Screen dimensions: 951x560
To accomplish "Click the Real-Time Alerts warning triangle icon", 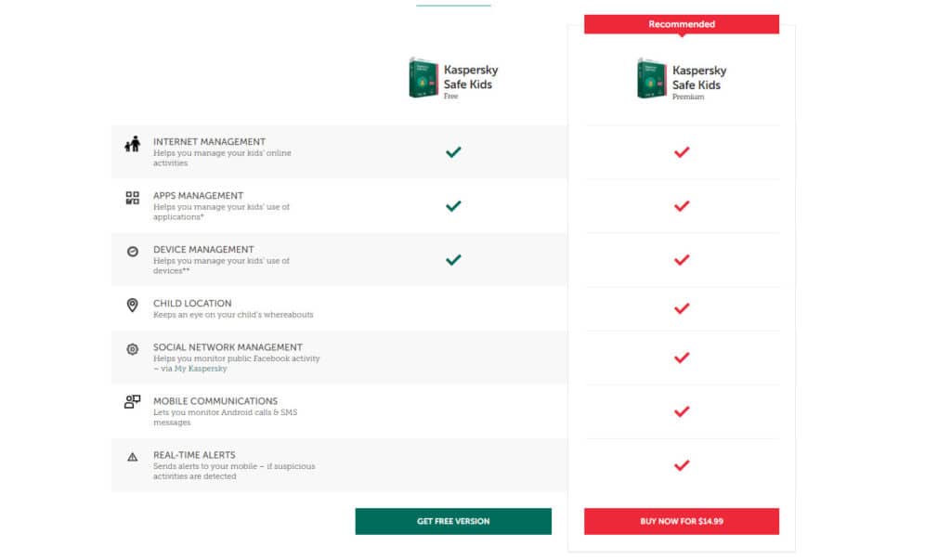I will click(132, 457).
